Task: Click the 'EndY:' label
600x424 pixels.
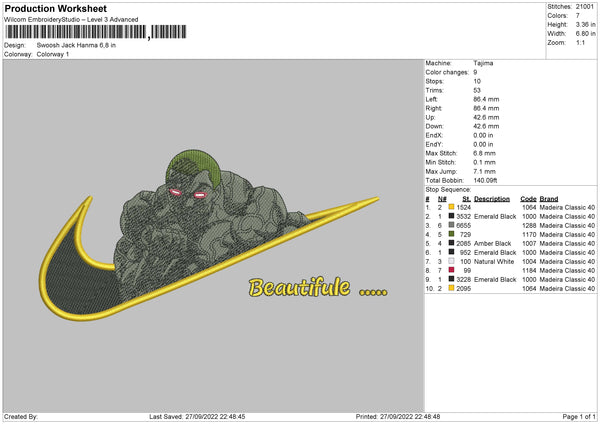Action: pyautogui.click(x=434, y=144)
